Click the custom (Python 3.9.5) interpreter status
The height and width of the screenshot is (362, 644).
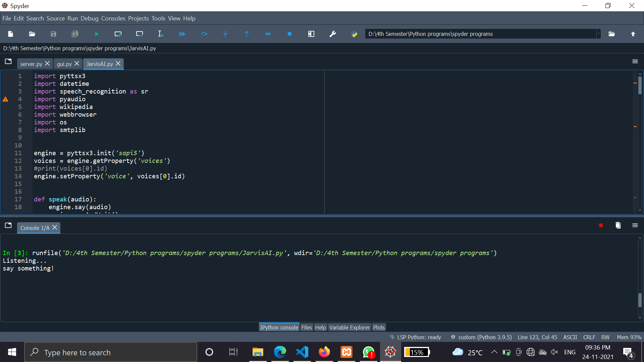pos(481,337)
